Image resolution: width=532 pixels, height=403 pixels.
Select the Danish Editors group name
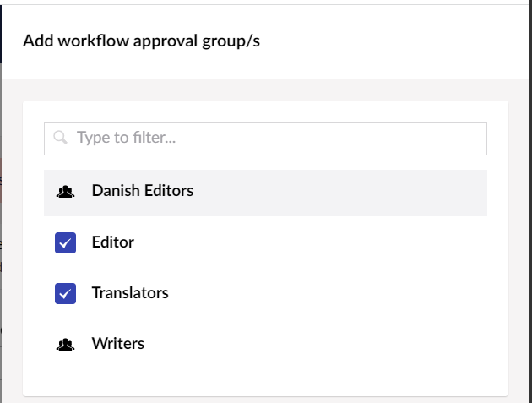click(x=143, y=190)
